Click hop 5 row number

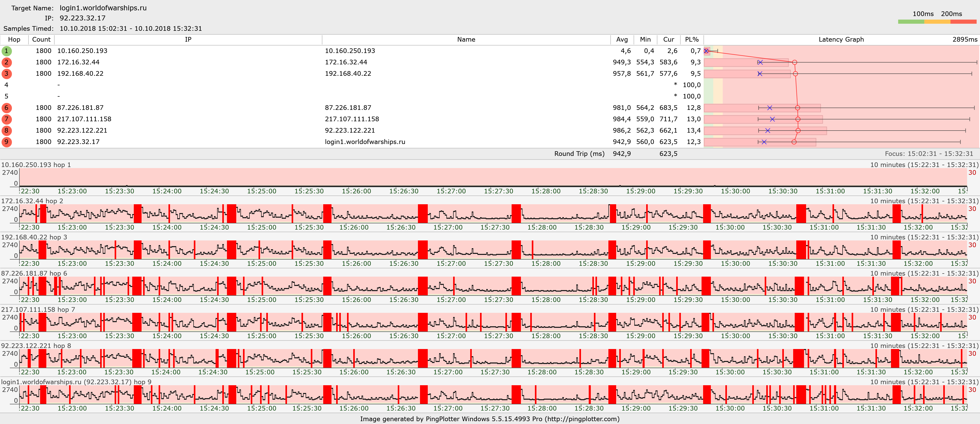pyautogui.click(x=6, y=96)
